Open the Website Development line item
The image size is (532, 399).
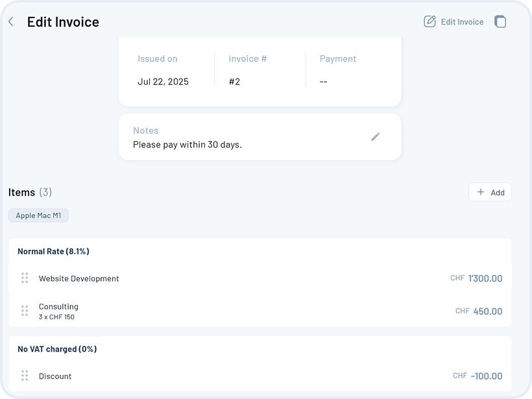pos(79,278)
